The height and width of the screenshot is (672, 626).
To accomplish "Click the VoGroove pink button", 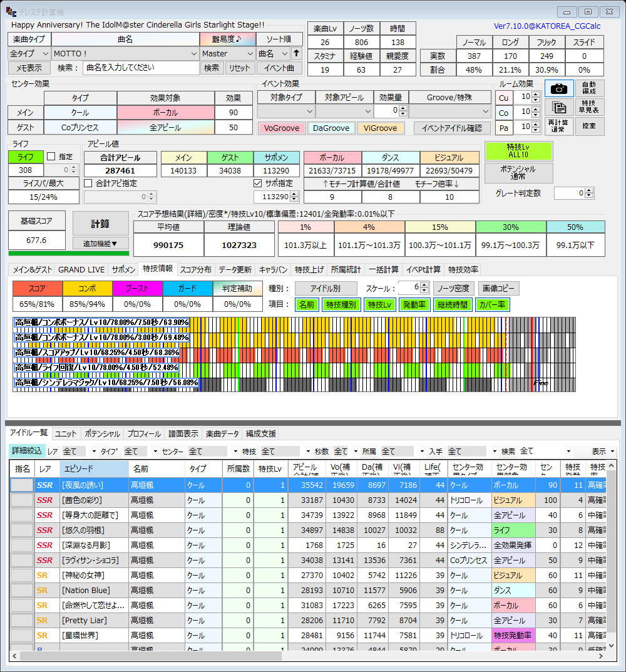I will [282, 128].
